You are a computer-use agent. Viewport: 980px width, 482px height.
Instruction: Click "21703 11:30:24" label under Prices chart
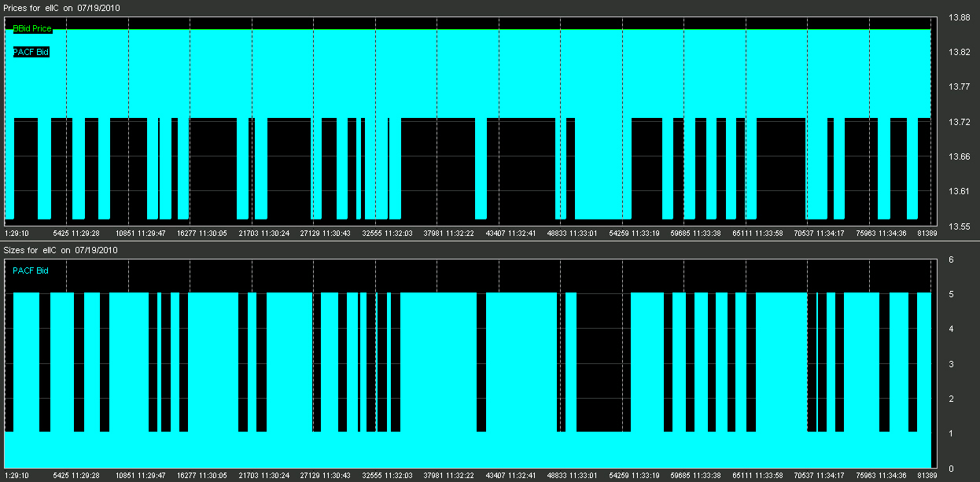263,234
